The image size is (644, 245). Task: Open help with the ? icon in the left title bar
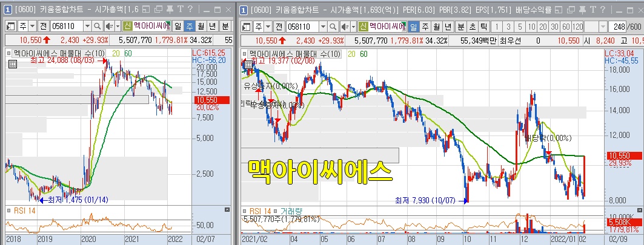(x=190, y=9)
